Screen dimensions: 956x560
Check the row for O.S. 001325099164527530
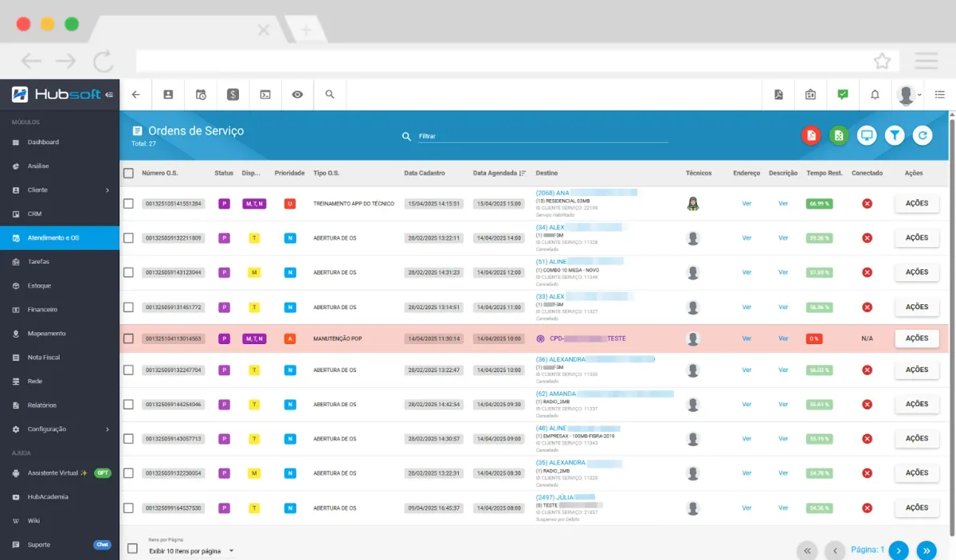pos(128,507)
